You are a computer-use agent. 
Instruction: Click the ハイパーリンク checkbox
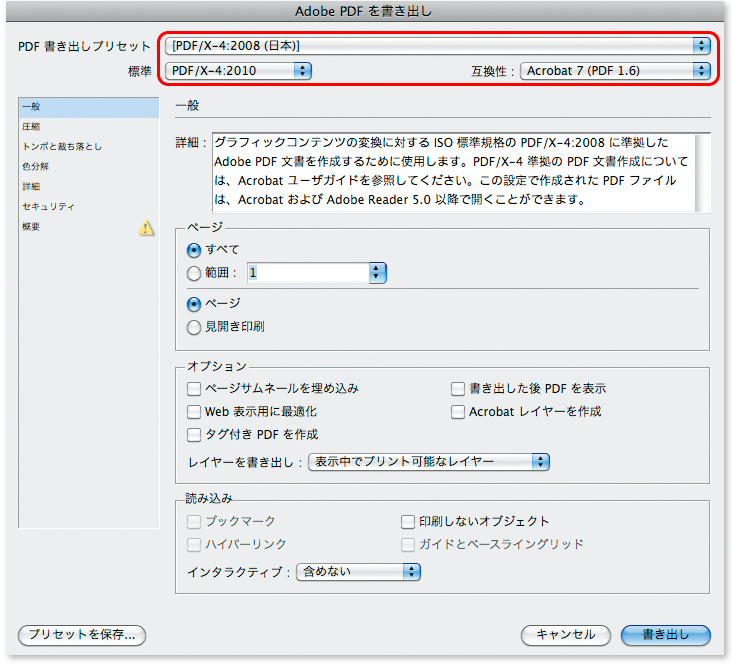pyautogui.click(x=194, y=545)
